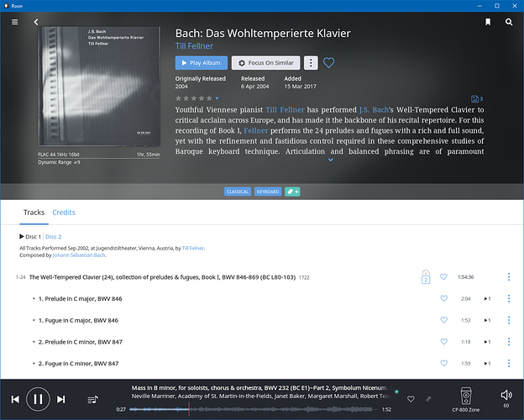The width and height of the screenshot is (524, 420).
Task: Open album three-dot options menu
Action: pos(311,63)
